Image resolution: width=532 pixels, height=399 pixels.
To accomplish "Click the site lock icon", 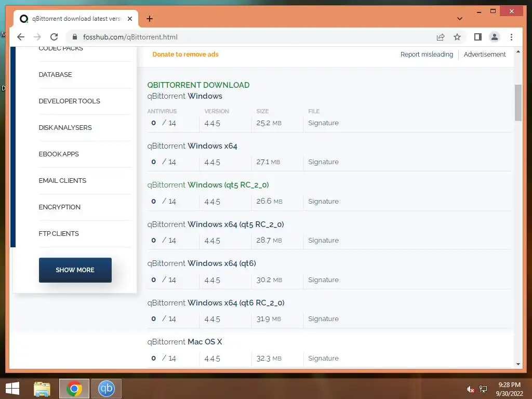I will click(75, 37).
